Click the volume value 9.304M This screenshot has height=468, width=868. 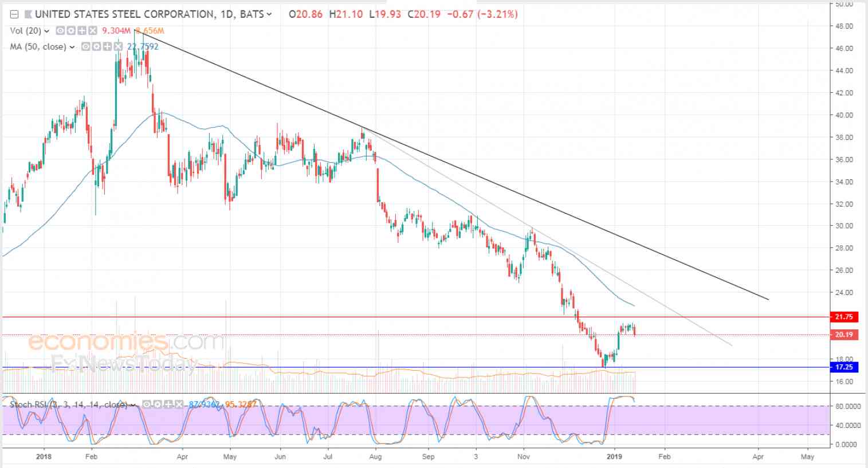pyautogui.click(x=117, y=31)
